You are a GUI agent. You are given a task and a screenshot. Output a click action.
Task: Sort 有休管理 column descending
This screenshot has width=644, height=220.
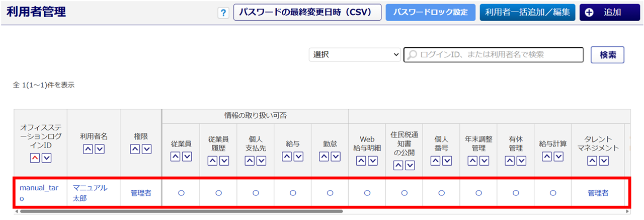click(x=522, y=161)
